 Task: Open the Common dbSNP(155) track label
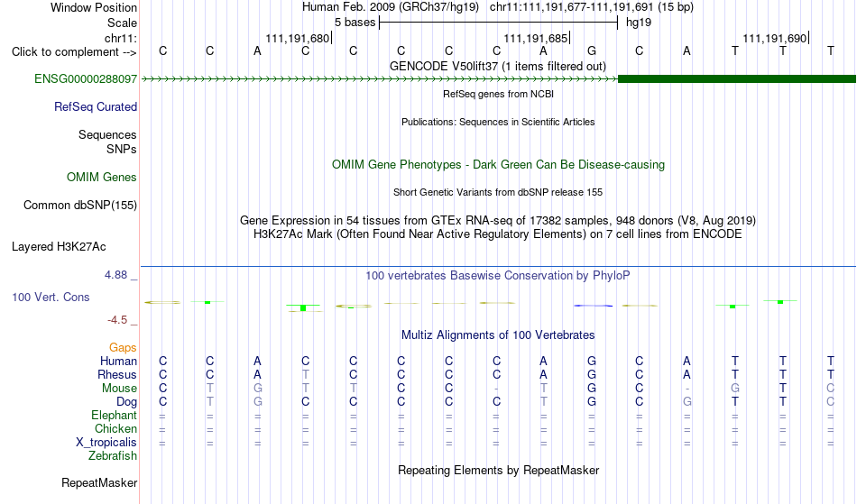[x=79, y=205]
